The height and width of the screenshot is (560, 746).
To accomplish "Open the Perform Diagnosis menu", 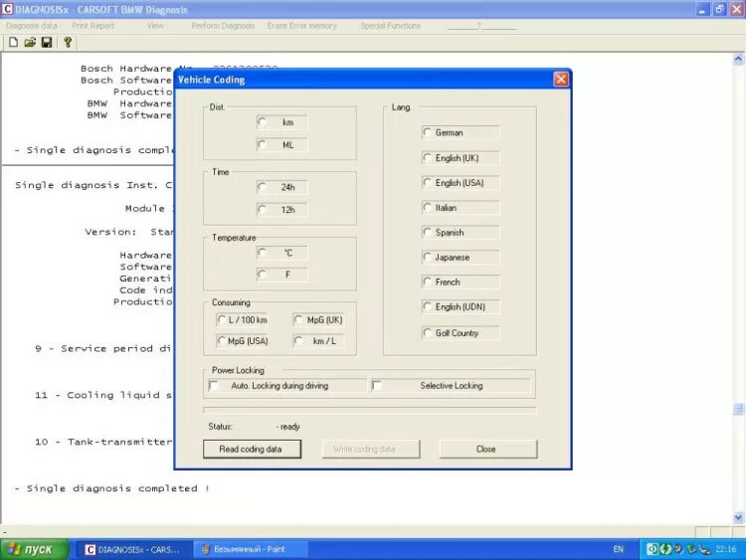I will click(223, 26).
